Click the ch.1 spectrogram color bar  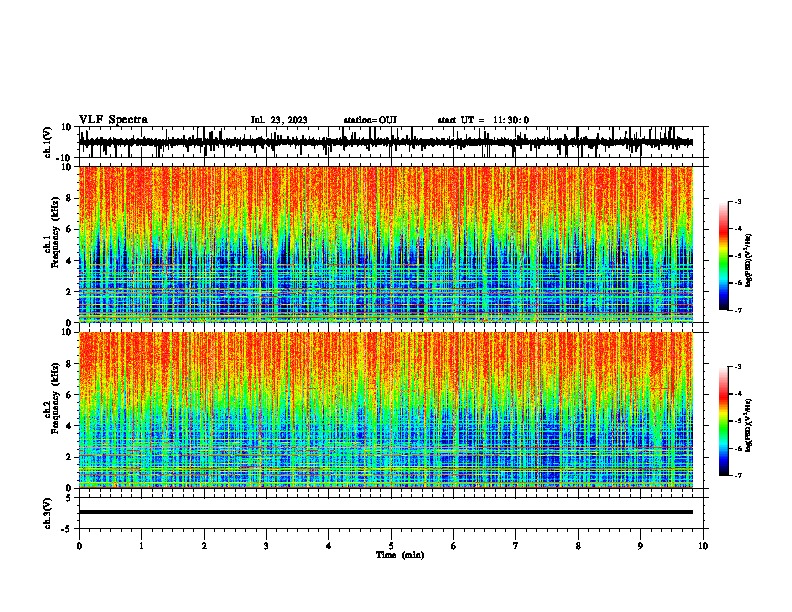(x=723, y=256)
